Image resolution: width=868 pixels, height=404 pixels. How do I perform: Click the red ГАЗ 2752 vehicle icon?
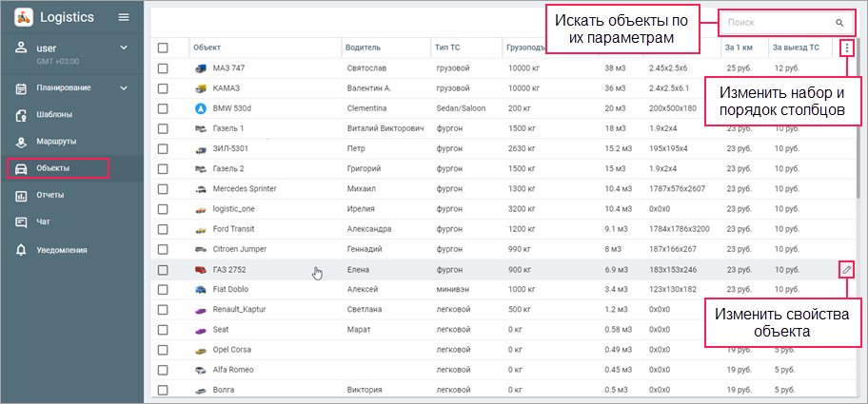(x=200, y=270)
